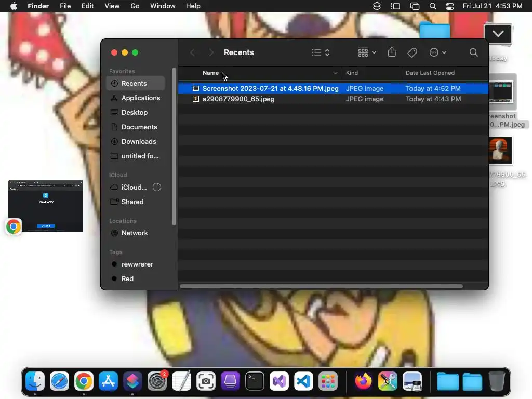
Task: Sort by the Kind column header
Action: (x=352, y=73)
